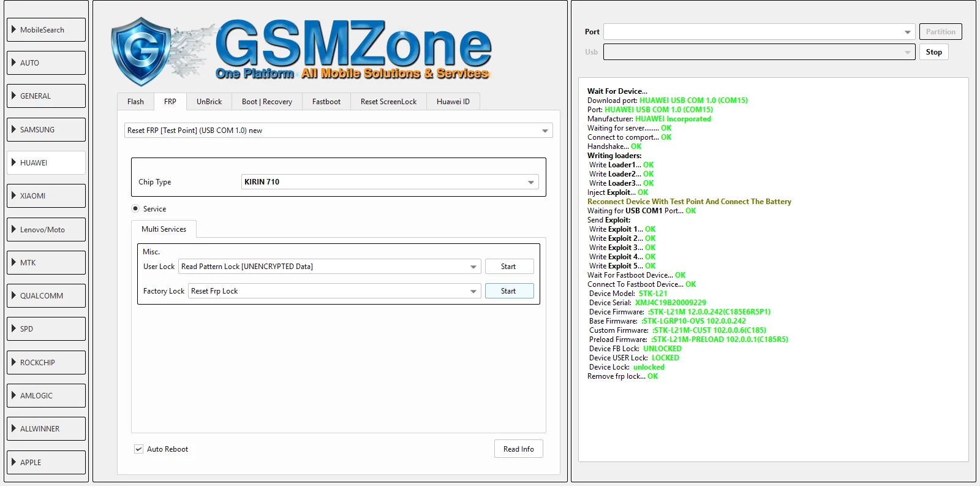Open the Fastboot tab
This screenshot has height=486, width=980.
pos(326,102)
